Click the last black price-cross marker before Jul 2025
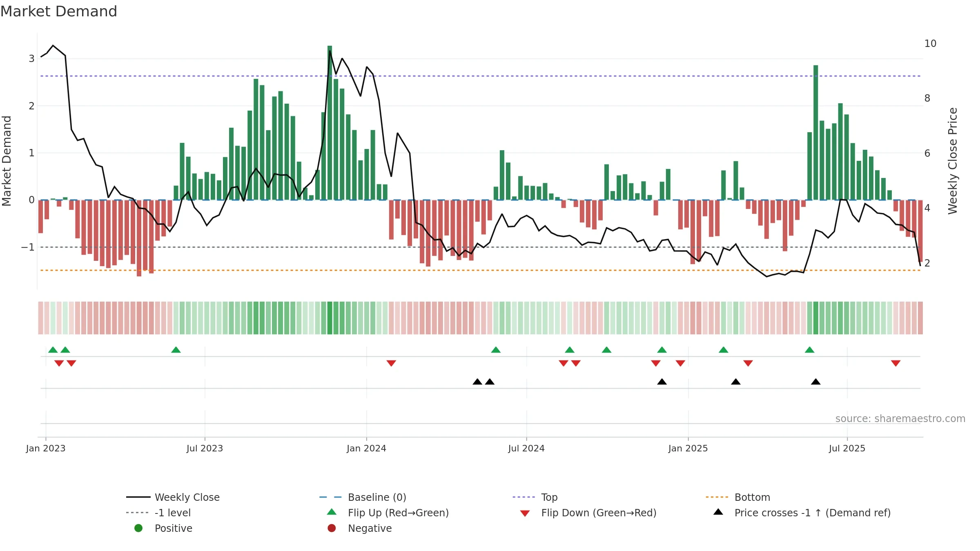This screenshot has width=980, height=551. [x=816, y=382]
